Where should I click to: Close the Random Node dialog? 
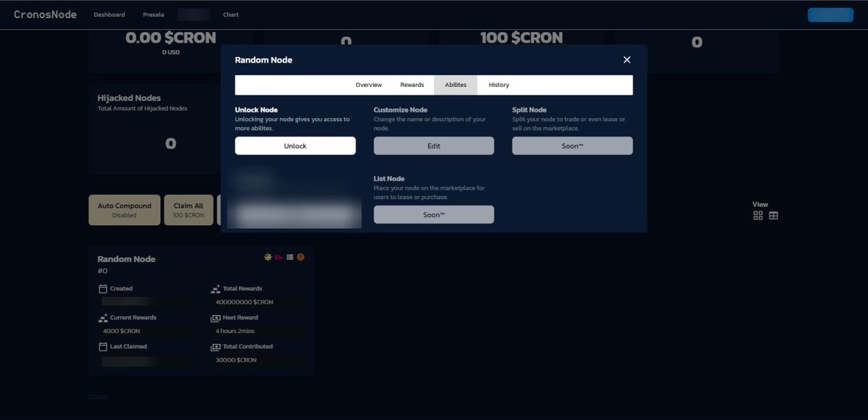tap(627, 60)
